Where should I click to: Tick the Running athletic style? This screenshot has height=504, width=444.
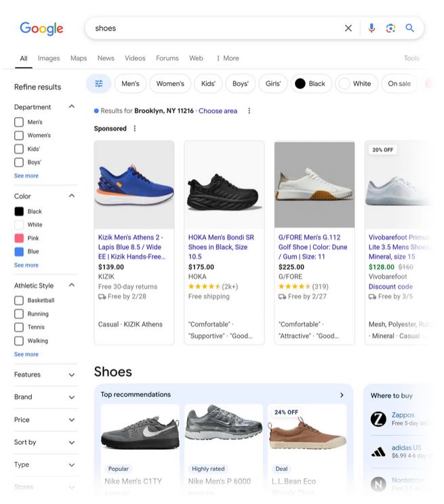point(19,314)
